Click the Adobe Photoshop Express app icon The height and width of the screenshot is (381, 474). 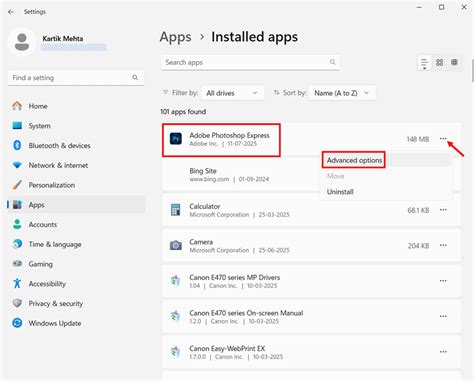pos(176,139)
